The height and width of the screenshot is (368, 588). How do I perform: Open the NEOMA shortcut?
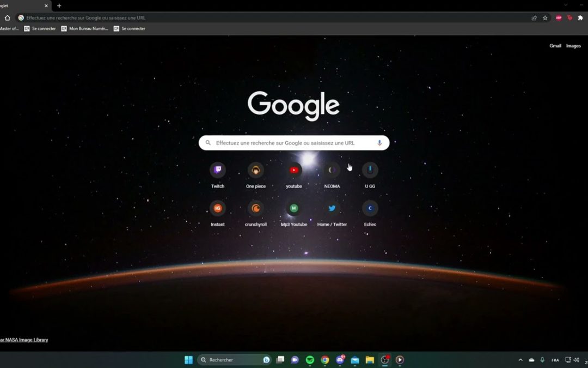pos(332,176)
